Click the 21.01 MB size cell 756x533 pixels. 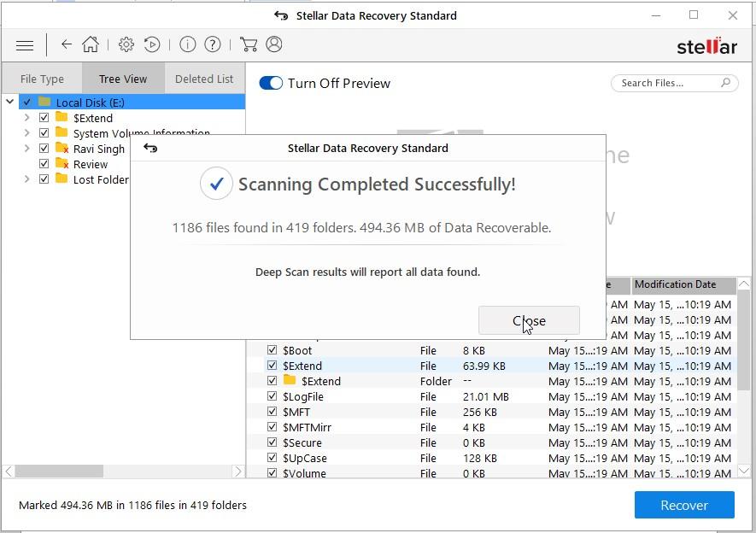pyautogui.click(x=485, y=396)
